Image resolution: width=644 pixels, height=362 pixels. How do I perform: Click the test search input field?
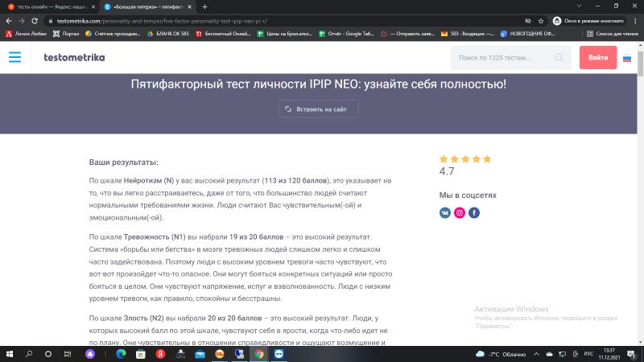click(x=503, y=58)
